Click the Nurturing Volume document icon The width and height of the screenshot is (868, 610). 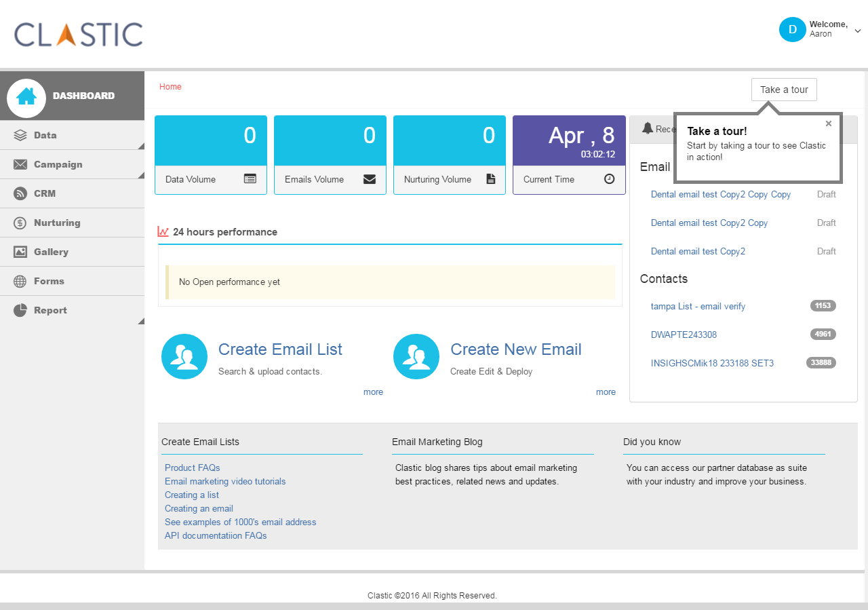click(491, 179)
